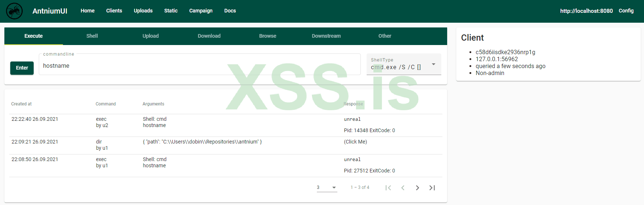Open the ShellType dropdown

(404, 64)
